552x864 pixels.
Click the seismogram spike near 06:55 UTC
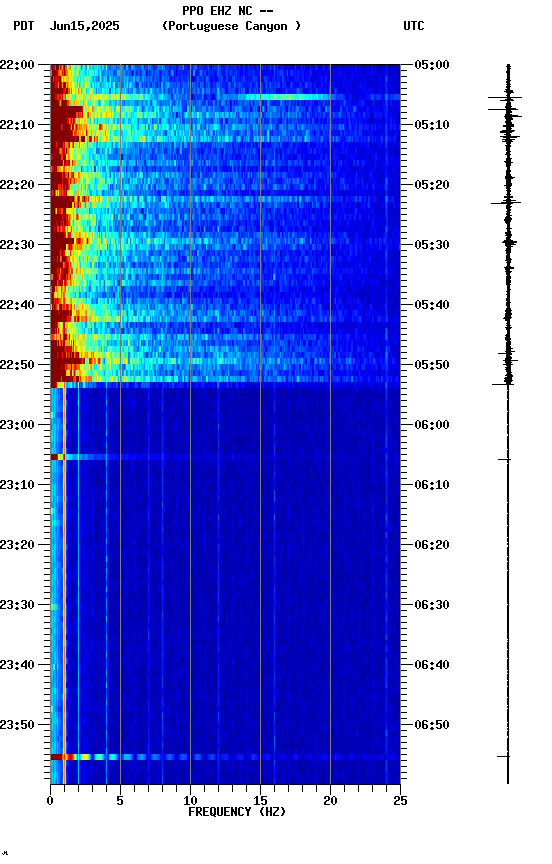click(x=504, y=757)
